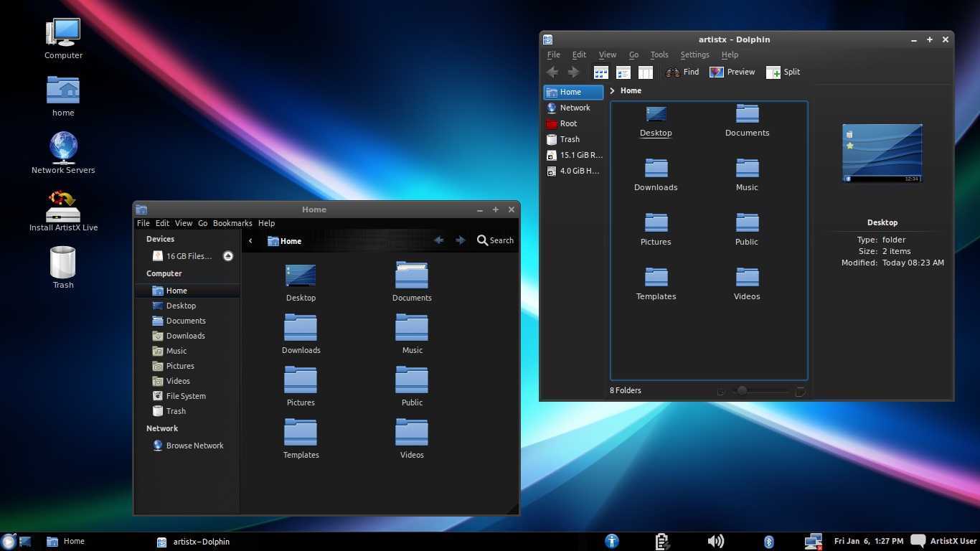980x551 pixels.
Task: Switch Dolphin to Details view mode
Action: point(623,72)
